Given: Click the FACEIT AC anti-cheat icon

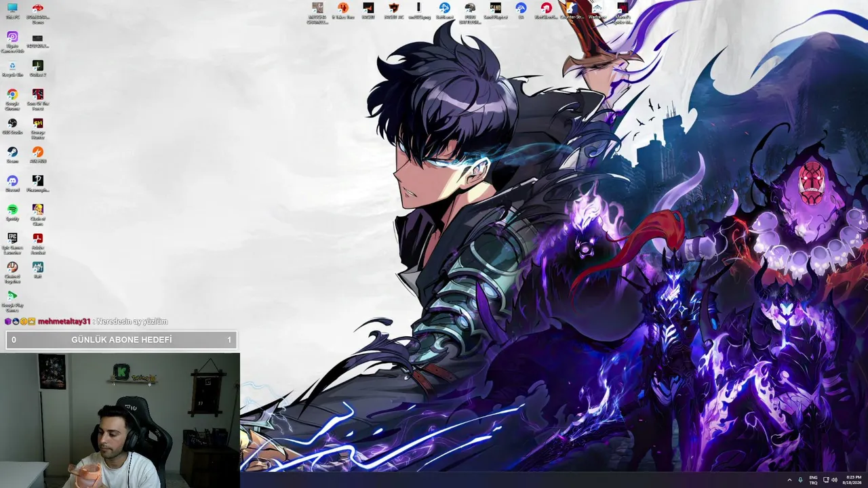Looking at the screenshot, I should coord(393,11).
